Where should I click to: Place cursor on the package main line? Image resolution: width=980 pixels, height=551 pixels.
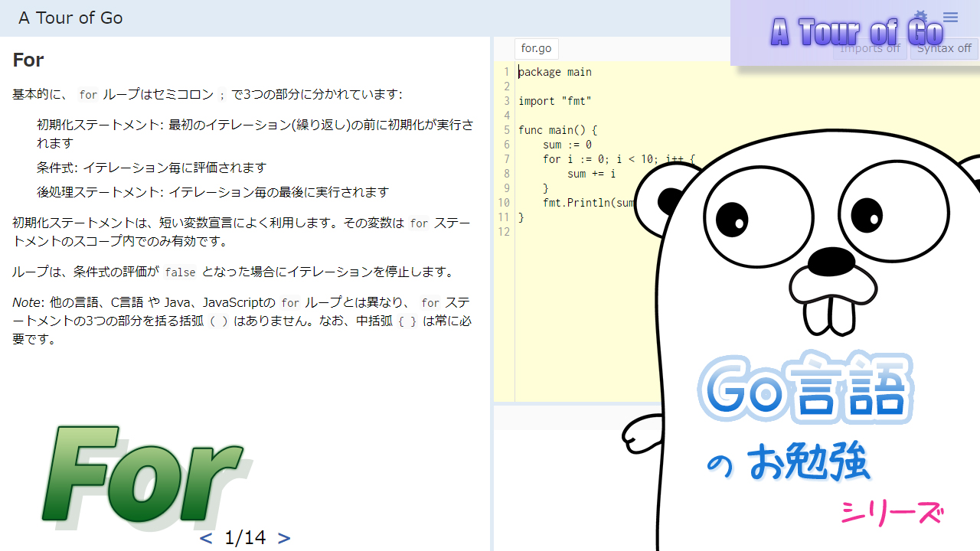(555, 72)
